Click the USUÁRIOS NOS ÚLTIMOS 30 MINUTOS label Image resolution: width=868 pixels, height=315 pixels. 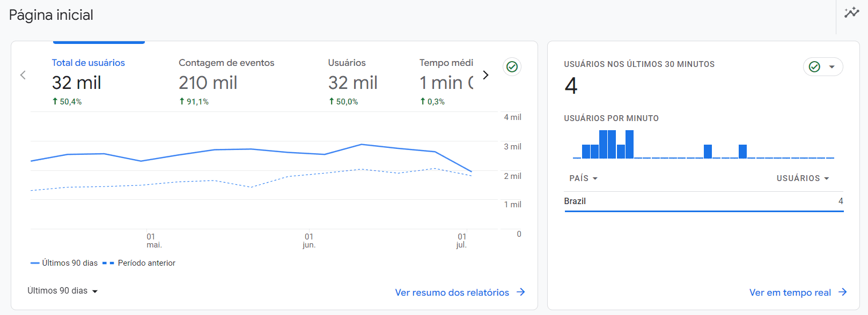pyautogui.click(x=639, y=64)
